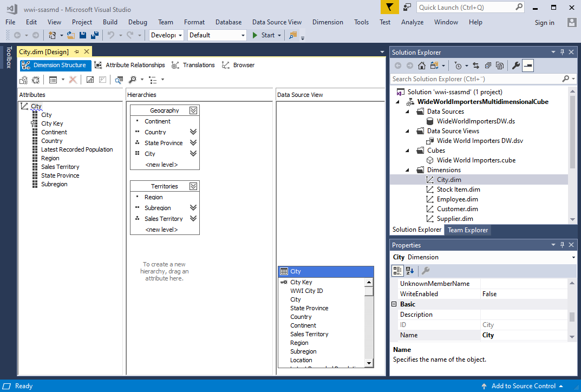581x392 pixels.
Task: Collapse the Dimensions folder in Solution Explorer
Action: coord(407,170)
